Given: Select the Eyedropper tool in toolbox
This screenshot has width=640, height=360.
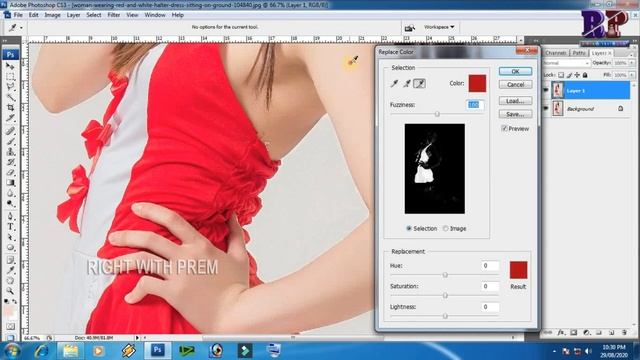Looking at the screenshot, I should click(x=11, y=270).
